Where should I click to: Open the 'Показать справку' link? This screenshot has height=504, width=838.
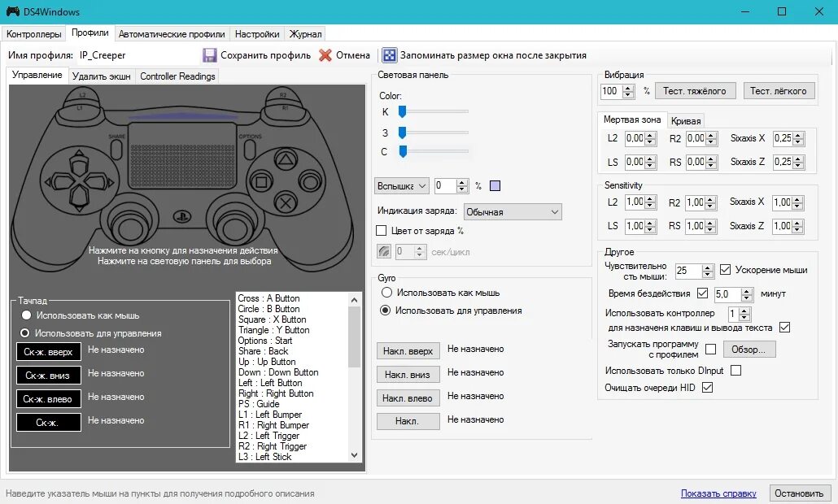tap(718, 493)
